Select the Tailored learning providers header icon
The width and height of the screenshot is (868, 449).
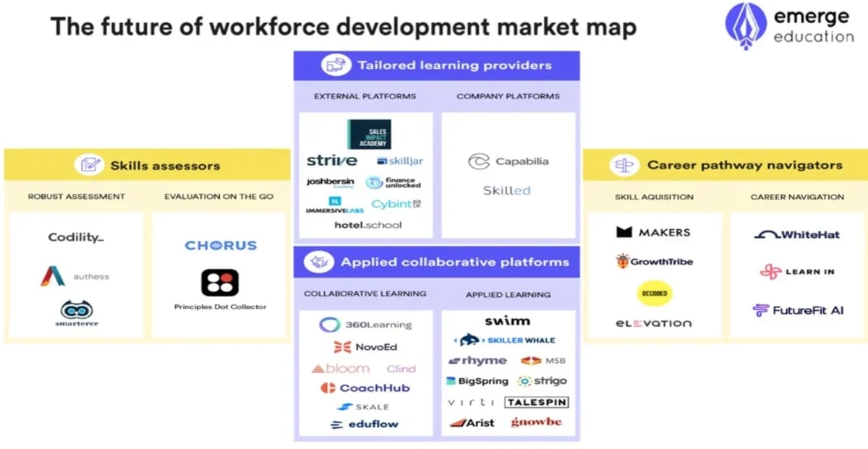(x=336, y=65)
